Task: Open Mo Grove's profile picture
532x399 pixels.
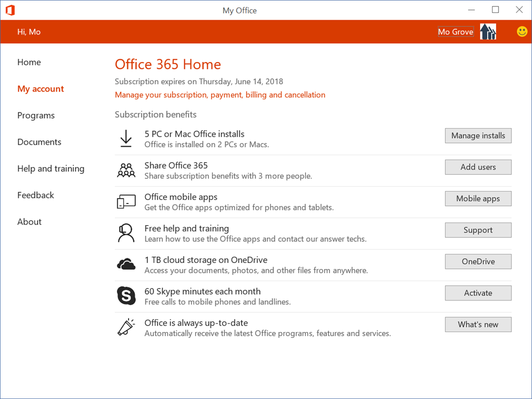Action: (x=488, y=32)
